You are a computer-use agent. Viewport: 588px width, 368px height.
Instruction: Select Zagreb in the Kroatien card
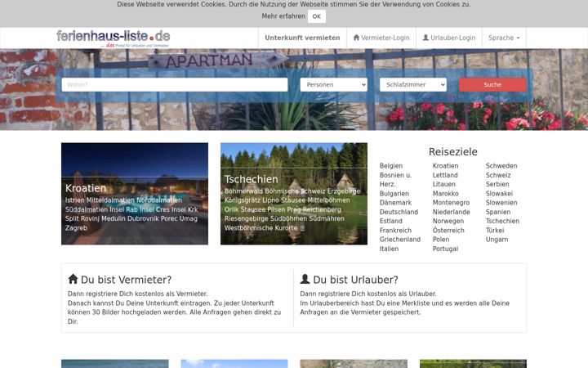pos(76,228)
